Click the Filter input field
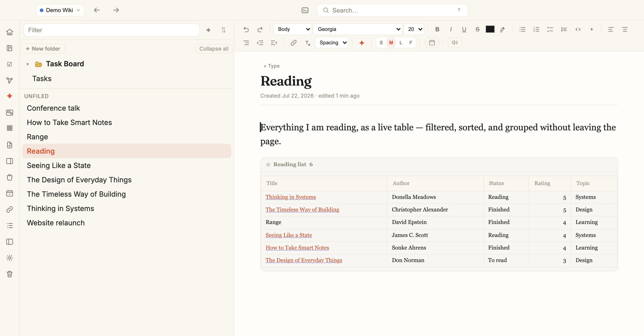 point(111,30)
